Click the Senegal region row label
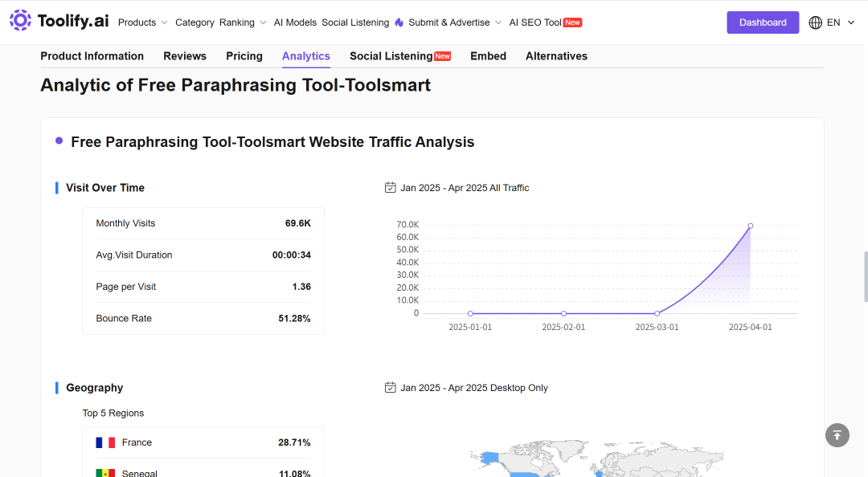The height and width of the screenshot is (477, 868). point(140,473)
